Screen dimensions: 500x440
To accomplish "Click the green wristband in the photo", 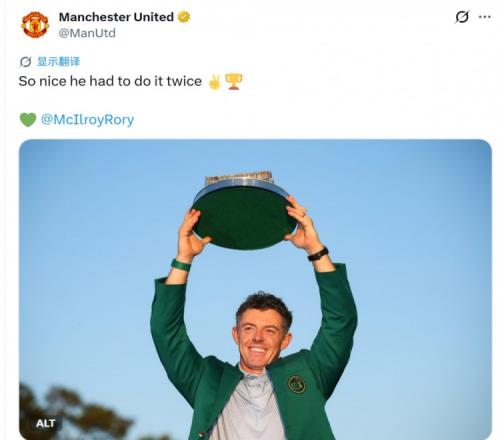I will click(181, 265).
